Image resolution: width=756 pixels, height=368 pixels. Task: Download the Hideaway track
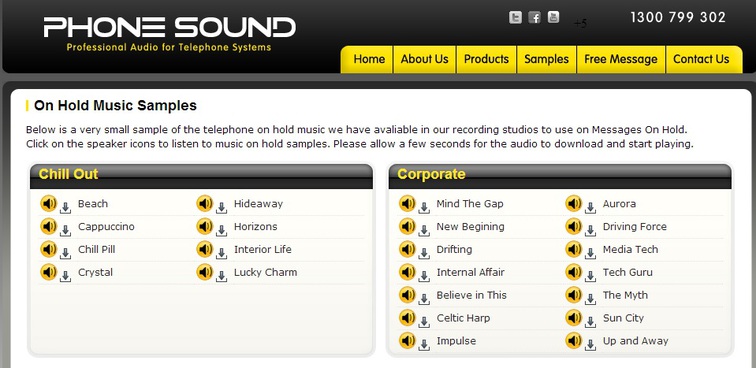click(x=221, y=208)
